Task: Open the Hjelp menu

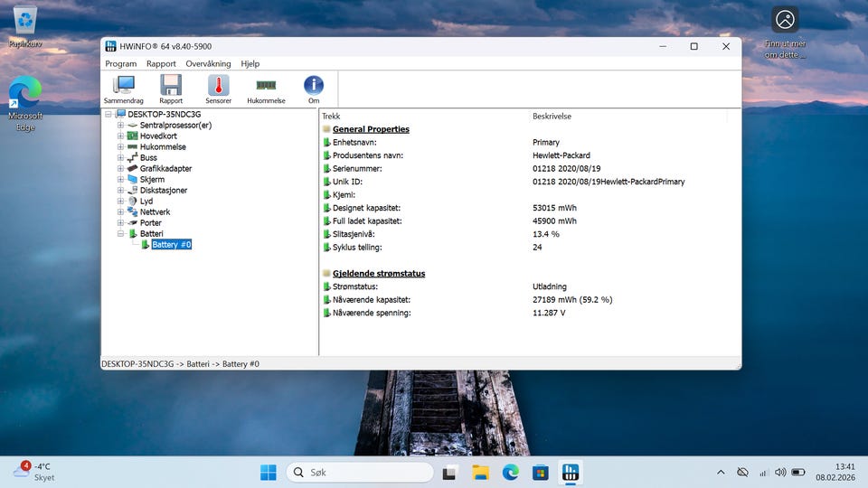Action: point(250,64)
